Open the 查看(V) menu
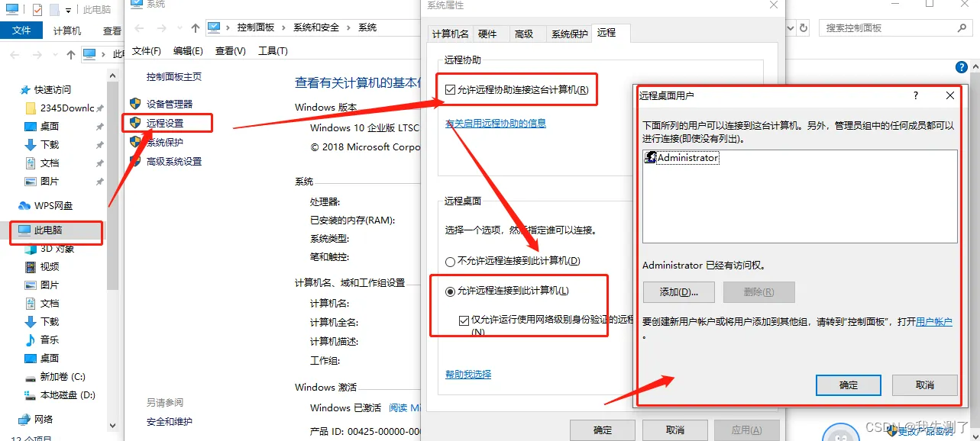The width and height of the screenshot is (980, 441). pos(230,51)
